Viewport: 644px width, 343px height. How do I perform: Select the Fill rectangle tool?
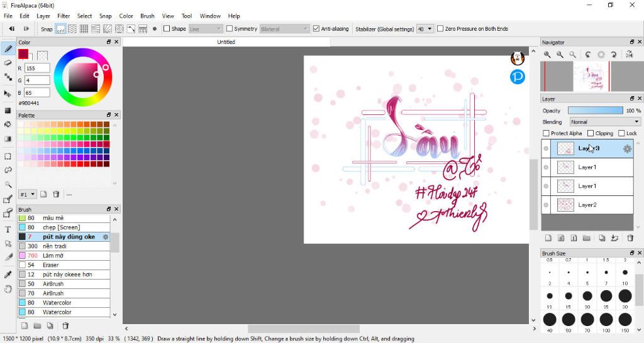(x=8, y=111)
